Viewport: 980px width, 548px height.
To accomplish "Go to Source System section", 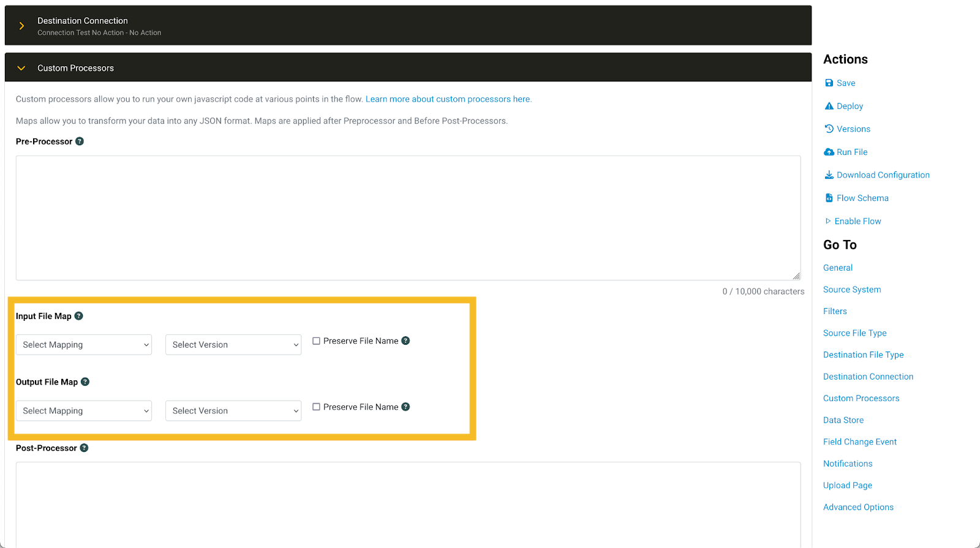I will [x=852, y=290].
